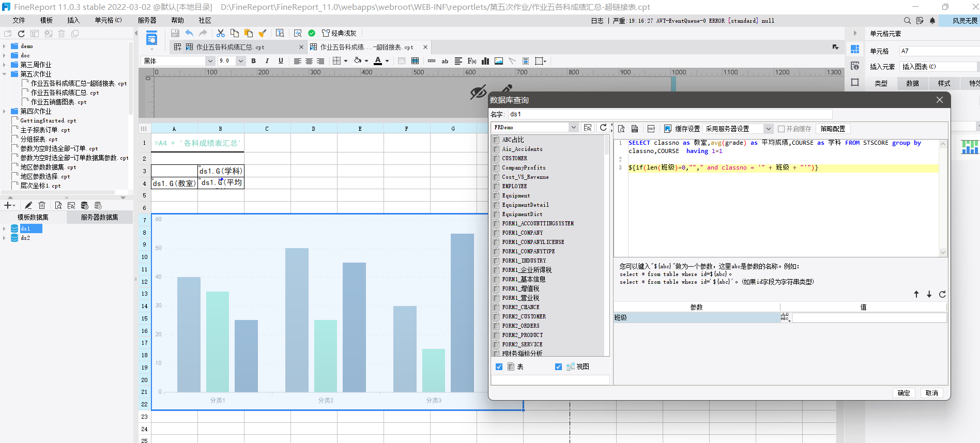Screen dimensions: 980x443
Task: Preview dataset in the dataset panel toolbar
Action: (x=58, y=205)
